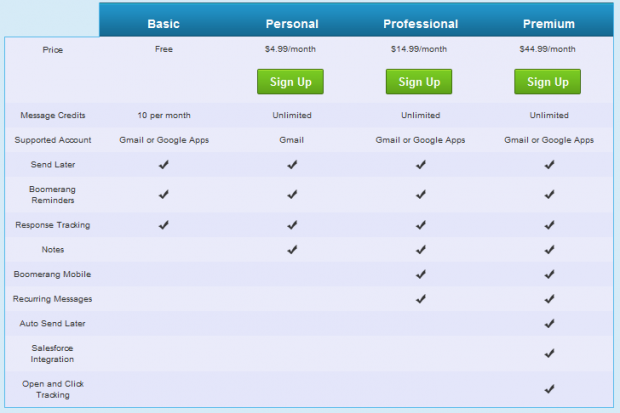Screen dimensions: 620x413
Task: Click the Send Later row label
Action: pyautogui.click(x=53, y=165)
